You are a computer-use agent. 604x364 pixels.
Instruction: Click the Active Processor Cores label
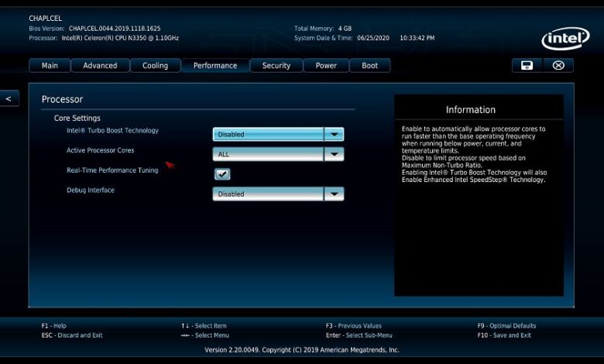coord(100,150)
